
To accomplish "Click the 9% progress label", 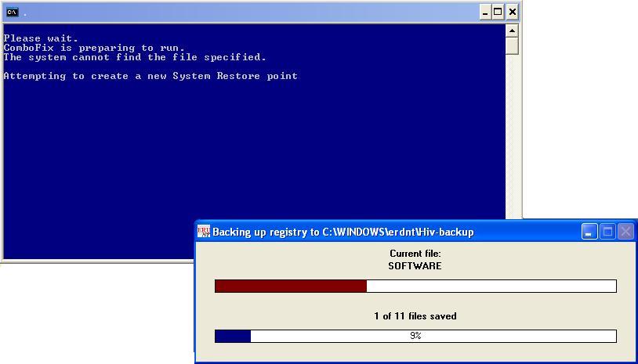I will 415,336.
